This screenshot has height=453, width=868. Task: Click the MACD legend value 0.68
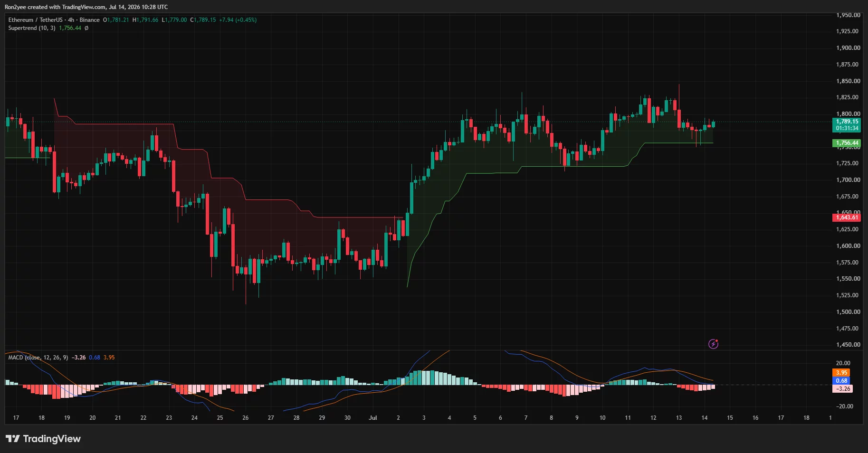[x=95, y=358]
